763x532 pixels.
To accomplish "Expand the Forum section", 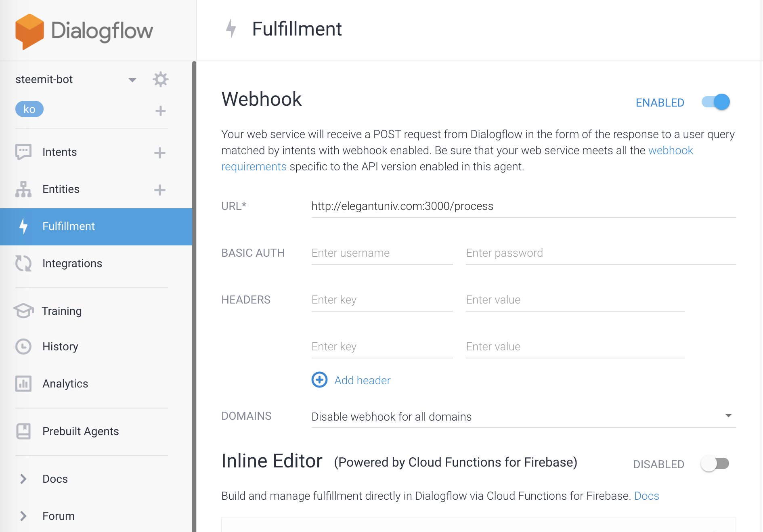I will 23,516.
